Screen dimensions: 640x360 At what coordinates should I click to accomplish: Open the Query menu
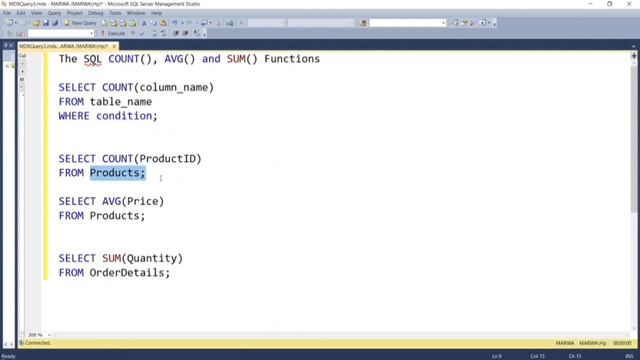pos(54,13)
